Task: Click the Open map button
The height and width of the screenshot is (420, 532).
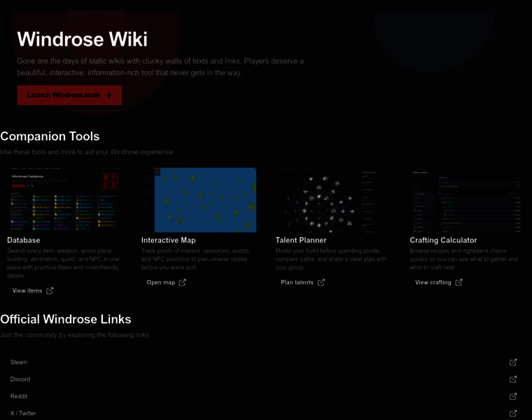Action: pos(167,282)
